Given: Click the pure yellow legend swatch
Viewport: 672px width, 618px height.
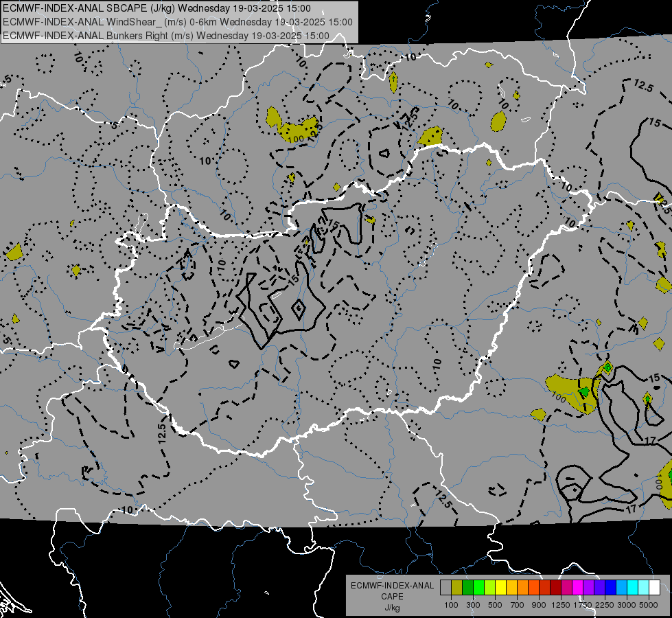Looking at the screenshot, I should (500, 588).
